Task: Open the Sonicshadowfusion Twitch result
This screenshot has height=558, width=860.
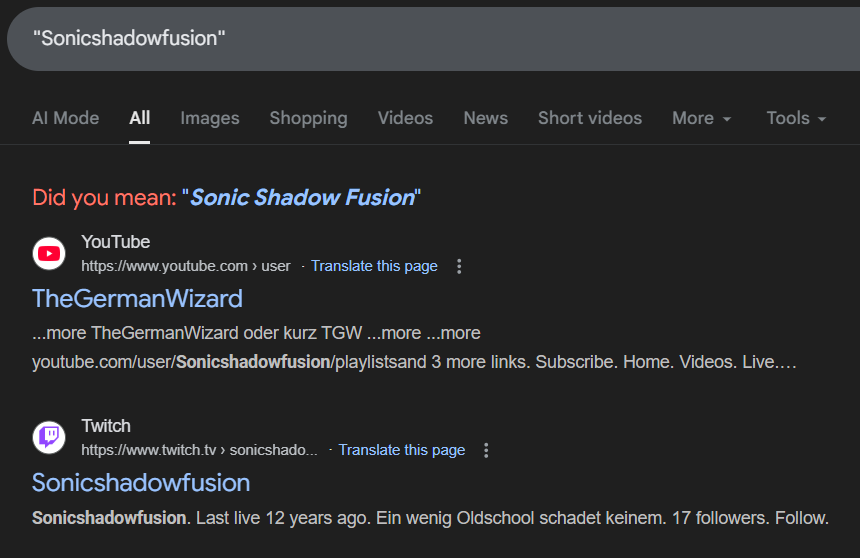Action: [x=141, y=482]
